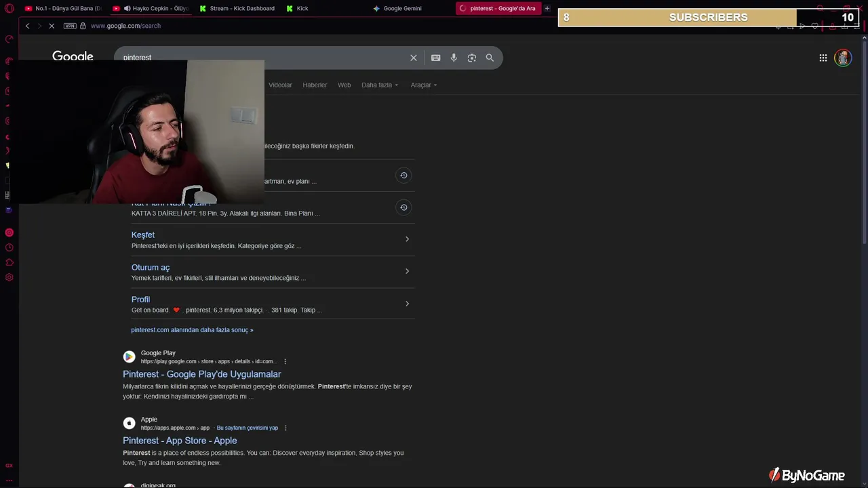Click history icon in the 'Kat Planı' row
Screen dimensions: 868x488
pyautogui.click(x=403, y=207)
